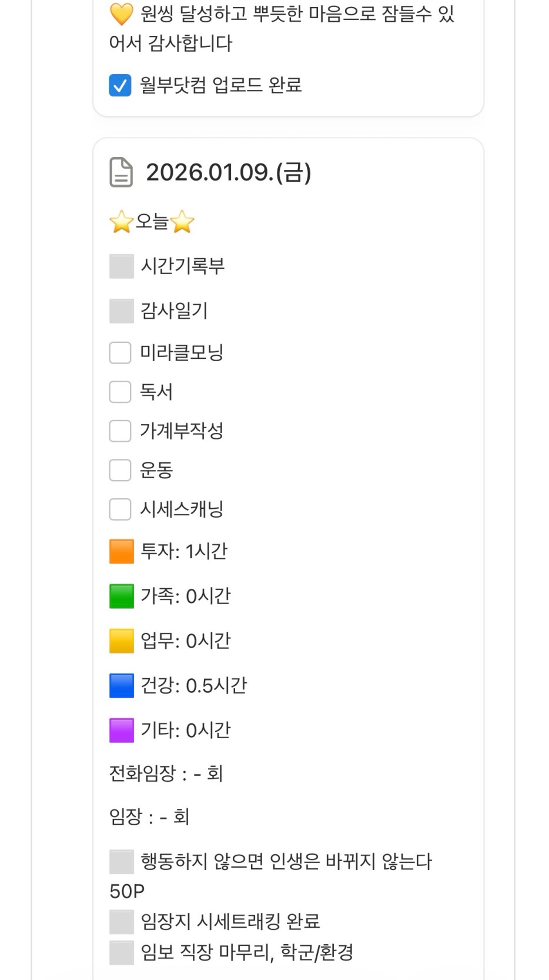The width and height of the screenshot is (549, 980).
Task: Check the 운동 checkbox
Action: [120, 470]
